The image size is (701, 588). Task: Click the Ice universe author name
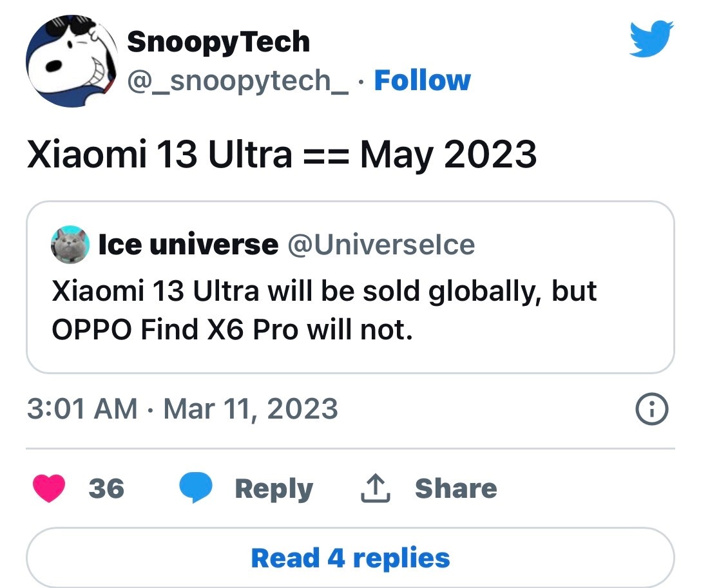click(x=188, y=245)
